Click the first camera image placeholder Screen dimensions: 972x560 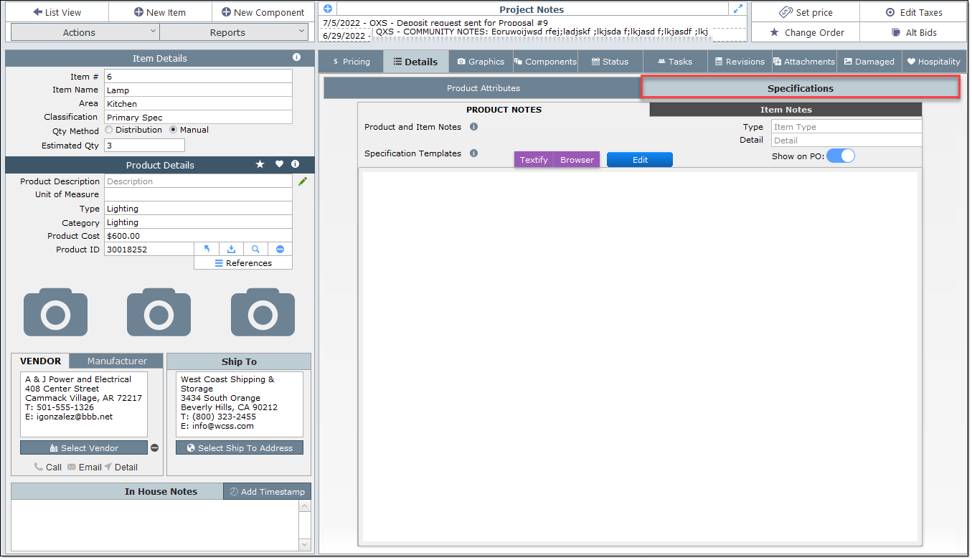(x=56, y=312)
